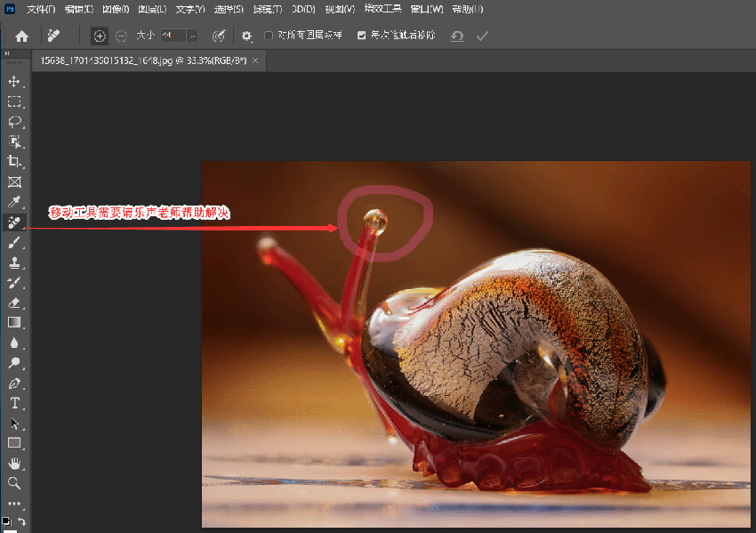Open the 选择 menu
The height and width of the screenshot is (533, 756).
click(229, 9)
